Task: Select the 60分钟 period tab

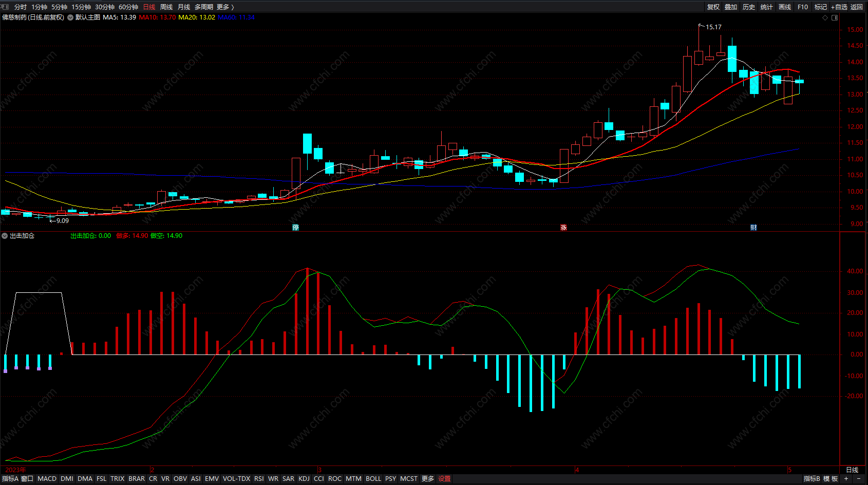Action: tap(128, 7)
